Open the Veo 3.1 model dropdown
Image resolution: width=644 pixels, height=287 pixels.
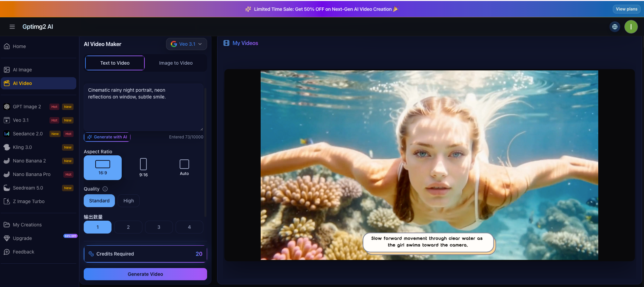pyautogui.click(x=186, y=44)
